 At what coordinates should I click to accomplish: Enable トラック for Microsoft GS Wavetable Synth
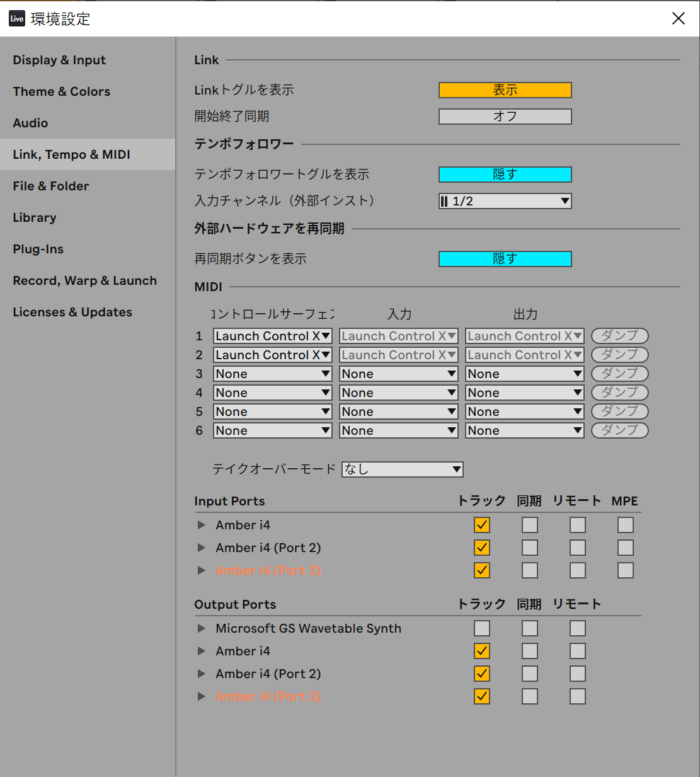pos(482,628)
